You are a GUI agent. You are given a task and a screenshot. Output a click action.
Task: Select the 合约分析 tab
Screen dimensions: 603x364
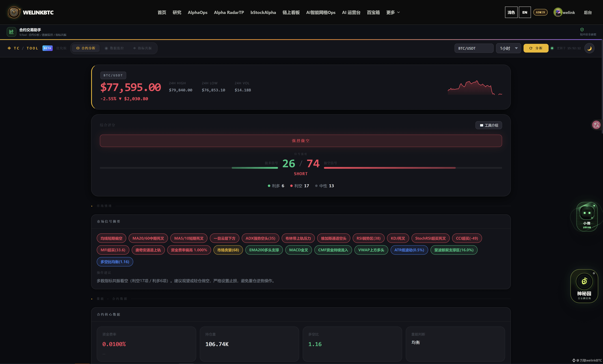tap(86, 48)
